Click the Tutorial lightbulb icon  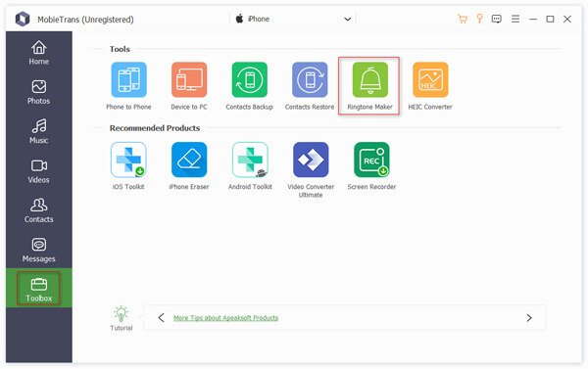122,314
